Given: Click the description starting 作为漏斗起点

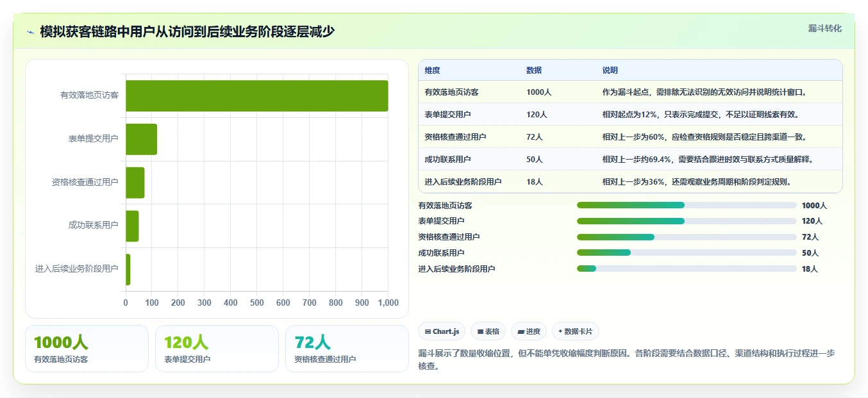Looking at the screenshot, I should [x=704, y=92].
